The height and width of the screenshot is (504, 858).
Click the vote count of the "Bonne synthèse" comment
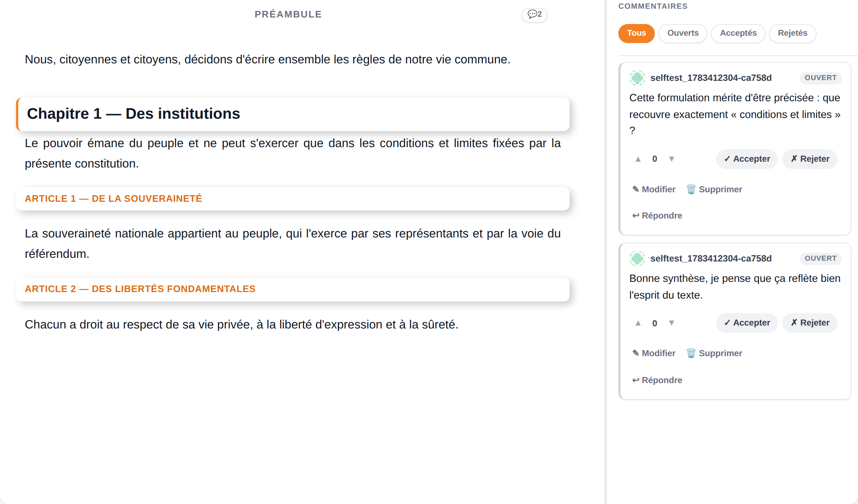[x=655, y=323]
